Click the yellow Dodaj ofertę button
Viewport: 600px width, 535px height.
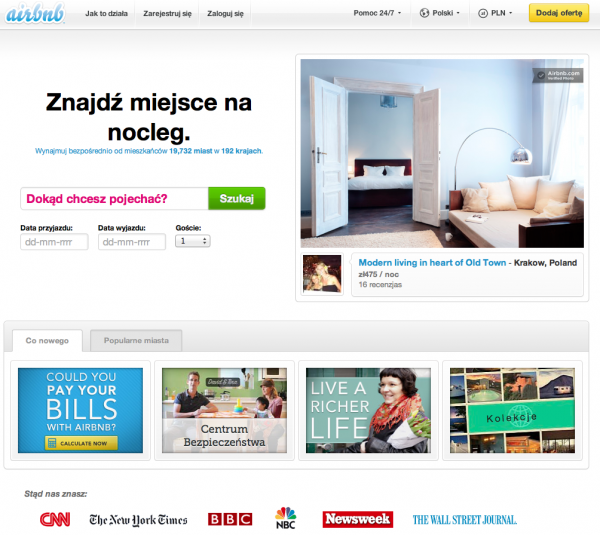click(x=559, y=13)
